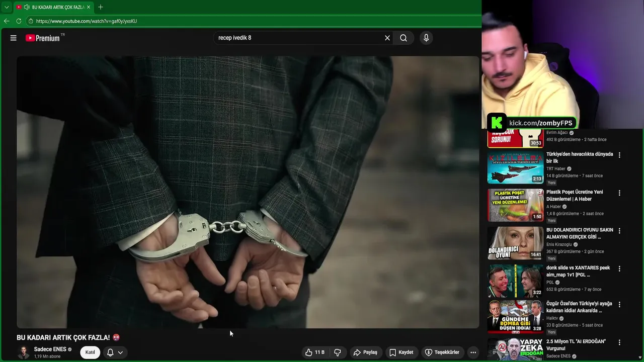Open Plastik Poşet Ücretine Yeni Düzenleme video
Image resolution: width=644 pixels, height=362 pixels.
pos(575,195)
